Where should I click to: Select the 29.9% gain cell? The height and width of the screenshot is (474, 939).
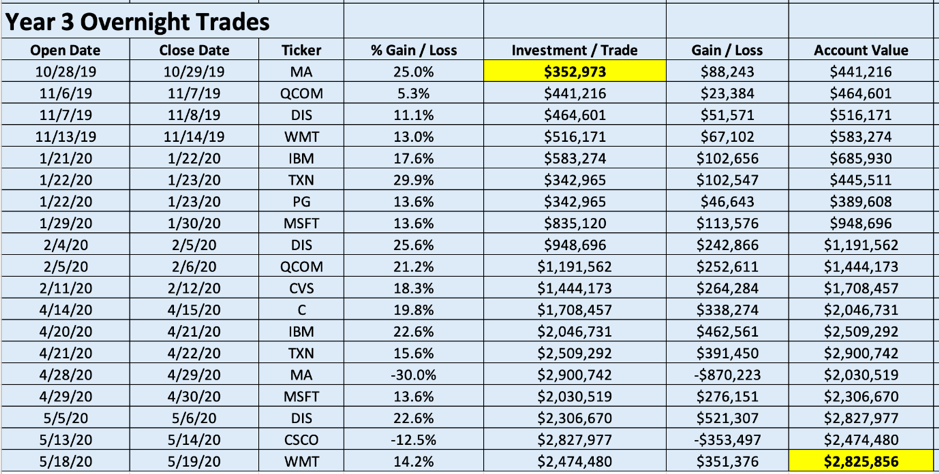(413, 180)
